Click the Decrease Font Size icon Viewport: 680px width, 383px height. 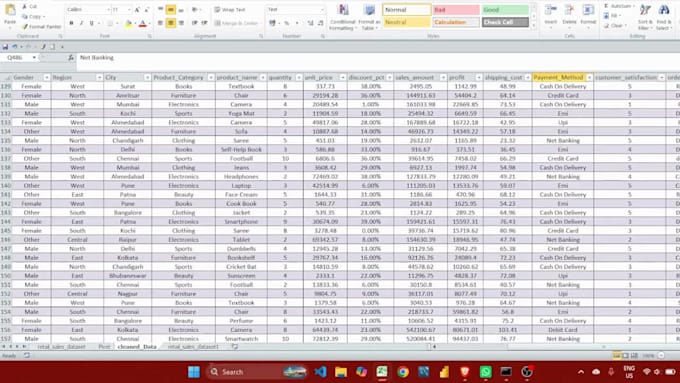pos(147,10)
